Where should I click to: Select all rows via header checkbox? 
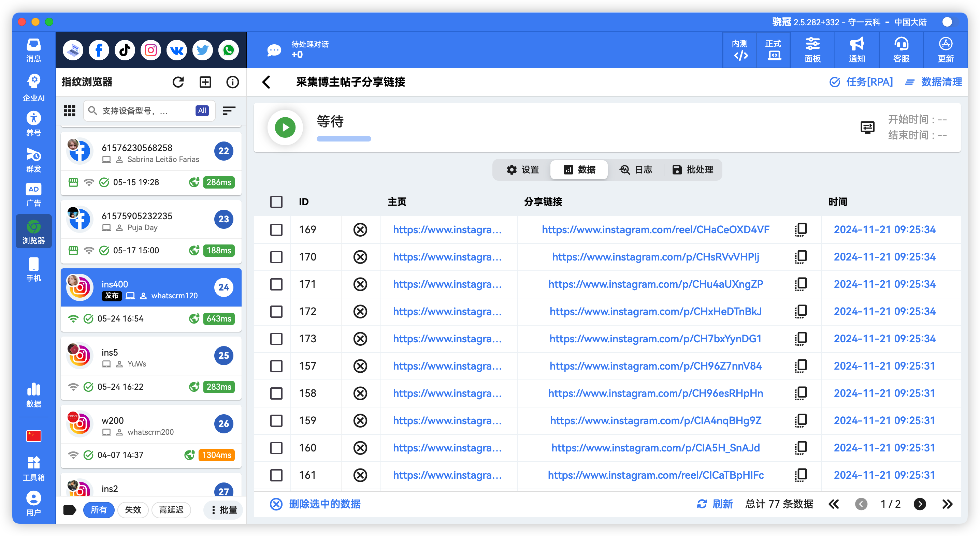point(276,202)
